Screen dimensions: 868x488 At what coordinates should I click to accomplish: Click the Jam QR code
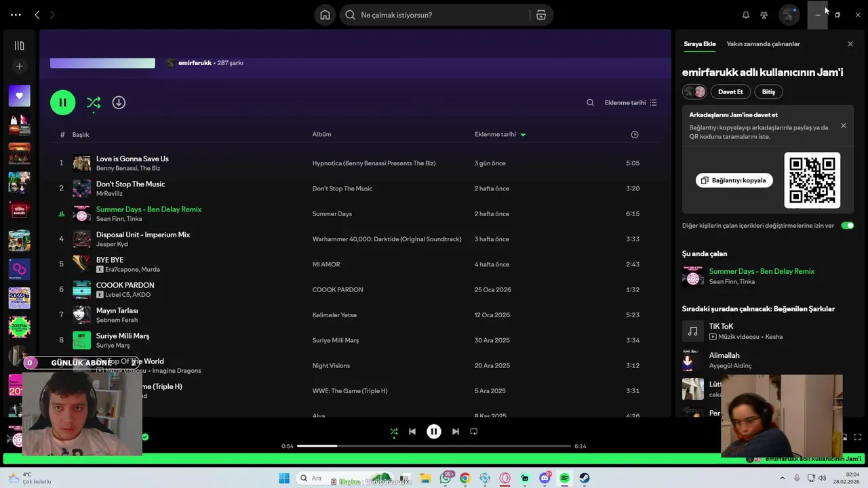coord(812,180)
